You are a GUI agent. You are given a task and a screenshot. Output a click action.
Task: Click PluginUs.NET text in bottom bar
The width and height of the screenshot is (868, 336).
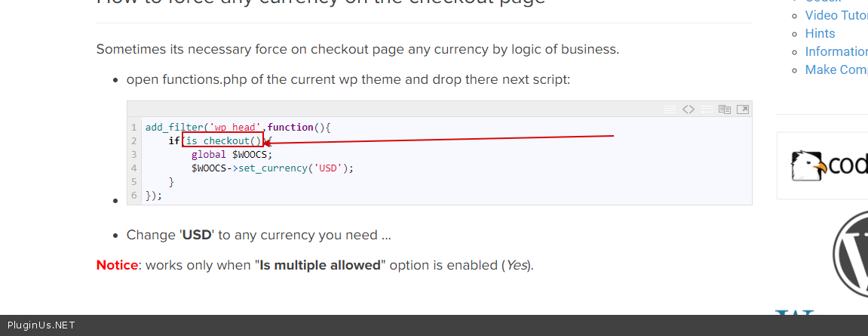click(x=41, y=325)
